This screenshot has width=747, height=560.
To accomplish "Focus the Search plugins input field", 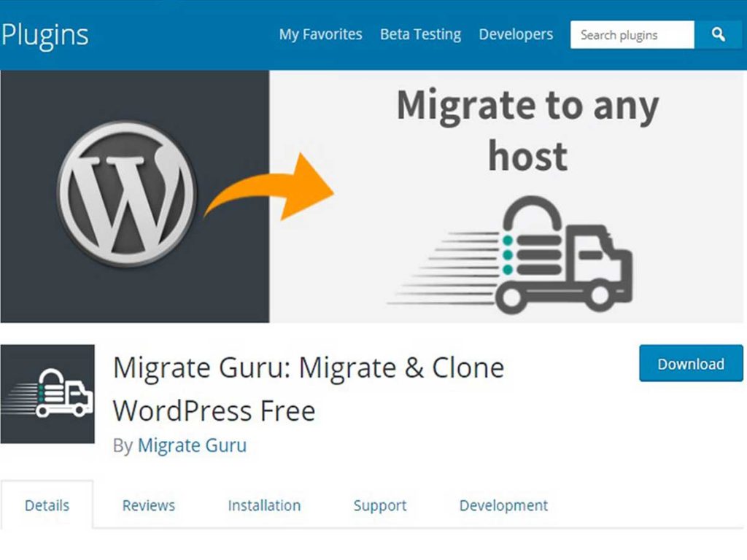I will click(x=632, y=34).
